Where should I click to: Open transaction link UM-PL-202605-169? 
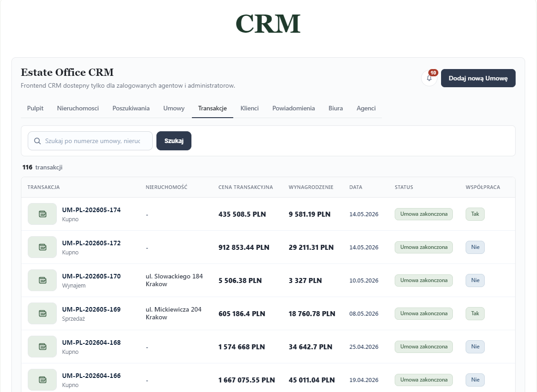tap(91, 309)
